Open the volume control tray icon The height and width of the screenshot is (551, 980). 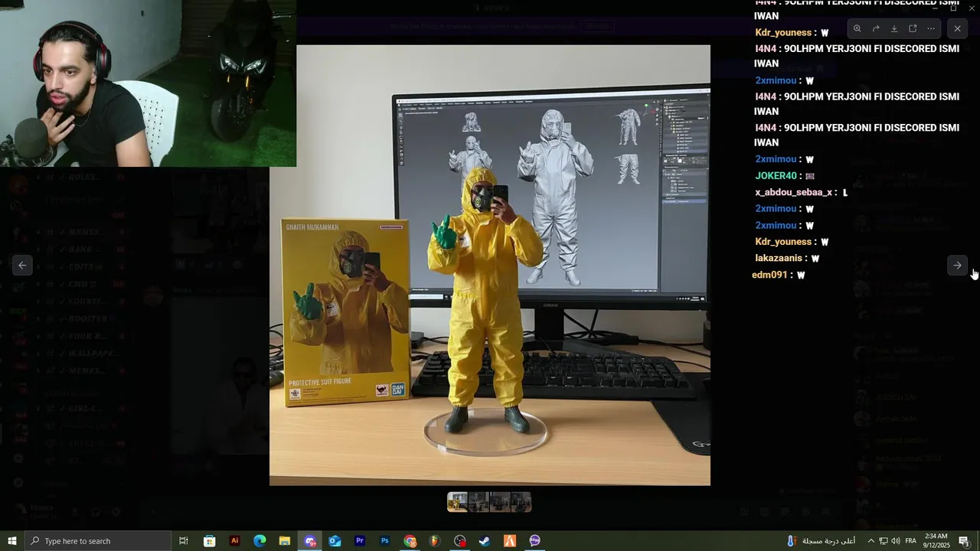coord(895,541)
